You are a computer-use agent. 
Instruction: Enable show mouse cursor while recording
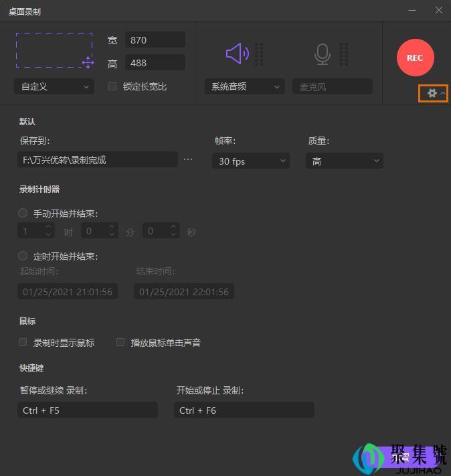pyautogui.click(x=23, y=342)
